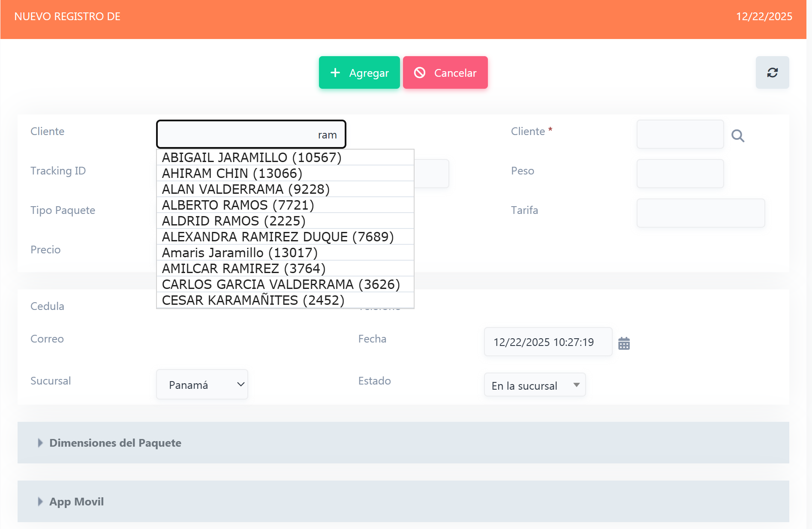Open the Fecha calendar picker icon
Image resolution: width=812 pixels, height=529 pixels.
tap(624, 343)
